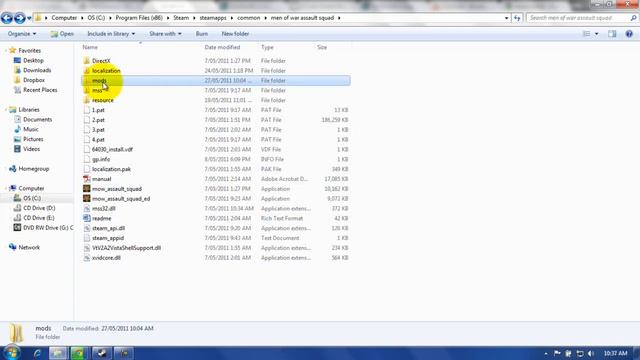Select the localization folder
640x360 pixels.
[x=106, y=71]
